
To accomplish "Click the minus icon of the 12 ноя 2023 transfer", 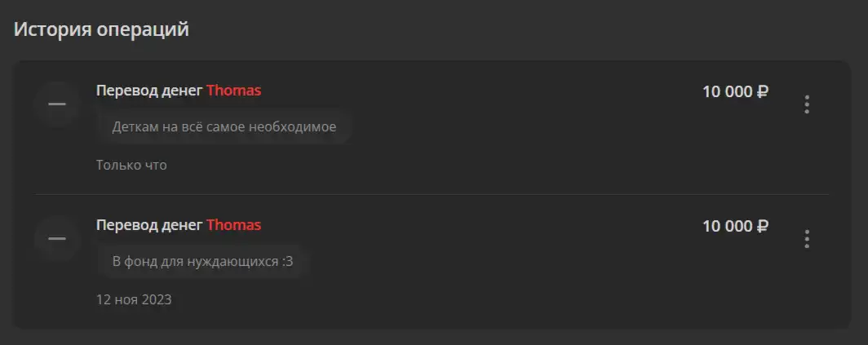I will (x=57, y=239).
